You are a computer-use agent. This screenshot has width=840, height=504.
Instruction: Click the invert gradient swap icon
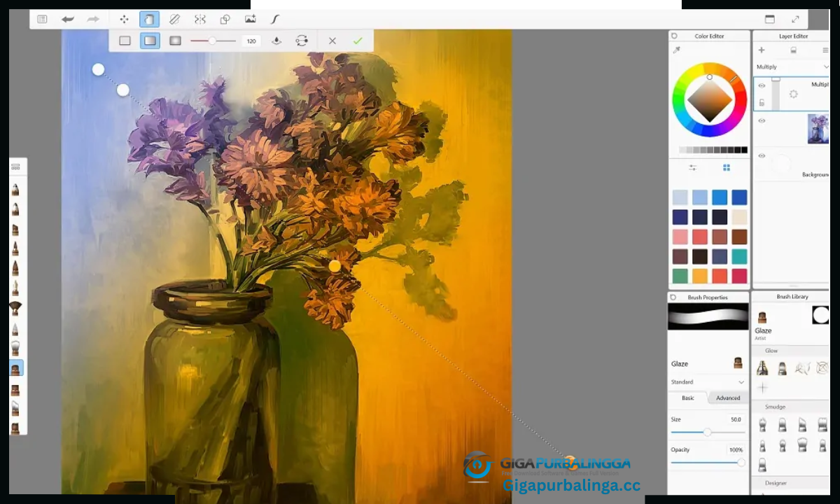[x=302, y=41]
